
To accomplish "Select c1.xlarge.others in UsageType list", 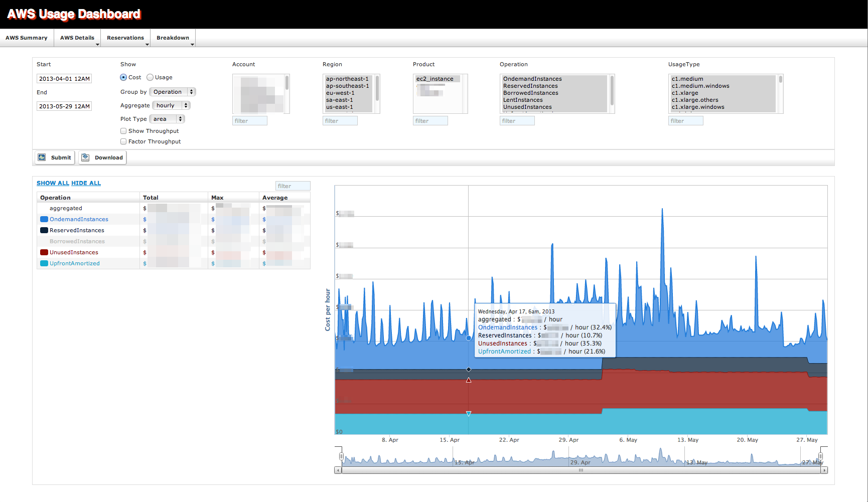I will [723, 100].
